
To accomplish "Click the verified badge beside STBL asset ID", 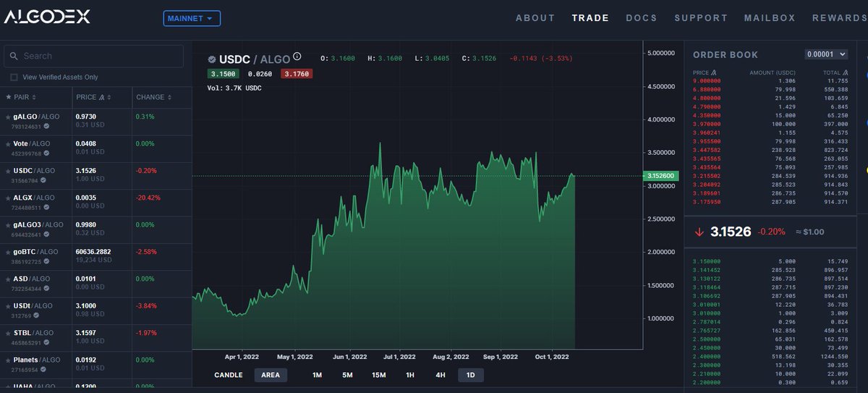I will [47, 342].
